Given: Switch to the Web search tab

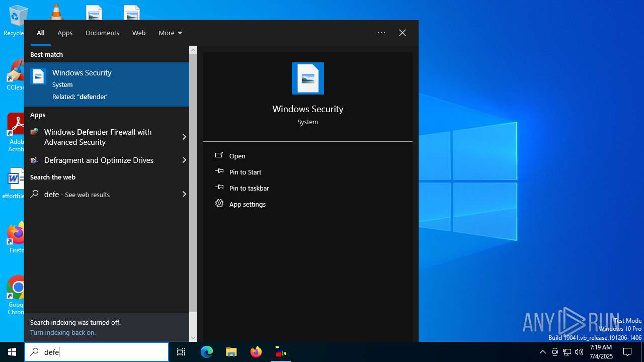Looking at the screenshot, I should tap(139, 33).
